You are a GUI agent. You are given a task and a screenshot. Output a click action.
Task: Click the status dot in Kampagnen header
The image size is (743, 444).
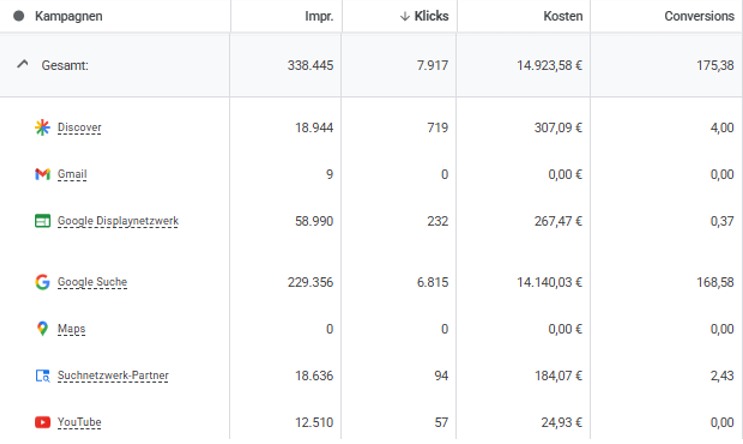[19, 16]
